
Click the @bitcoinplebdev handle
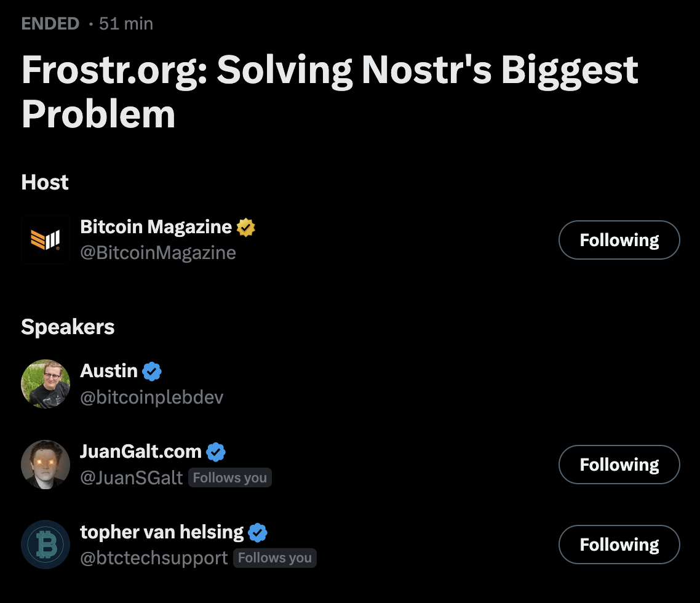click(152, 397)
